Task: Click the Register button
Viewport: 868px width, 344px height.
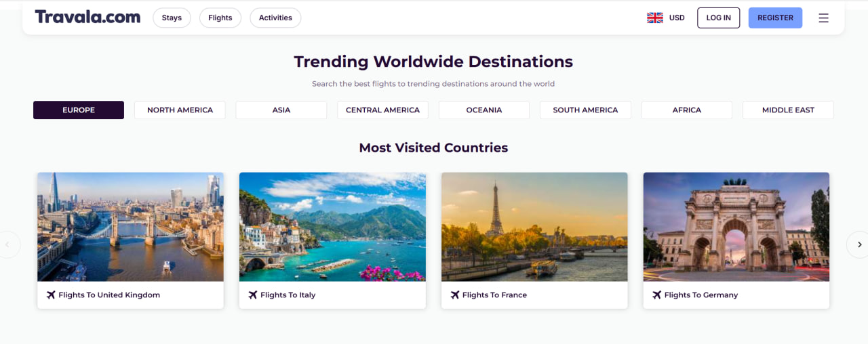Action: pos(775,18)
